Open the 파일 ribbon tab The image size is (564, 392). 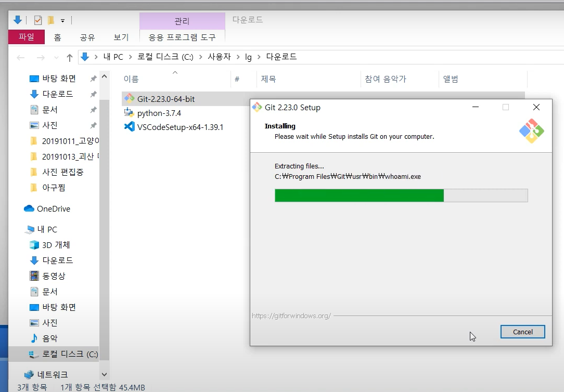[x=26, y=37]
